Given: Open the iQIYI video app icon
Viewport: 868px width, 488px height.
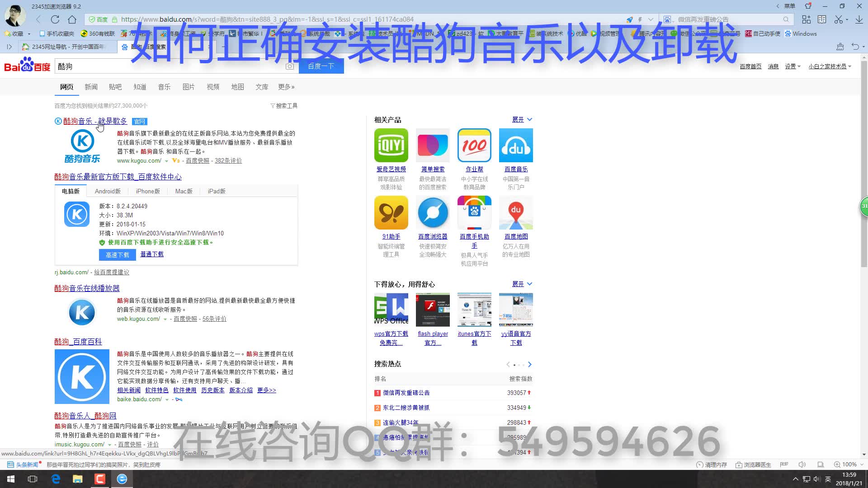Looking at the screenshot, I should [x=391, y=145].
